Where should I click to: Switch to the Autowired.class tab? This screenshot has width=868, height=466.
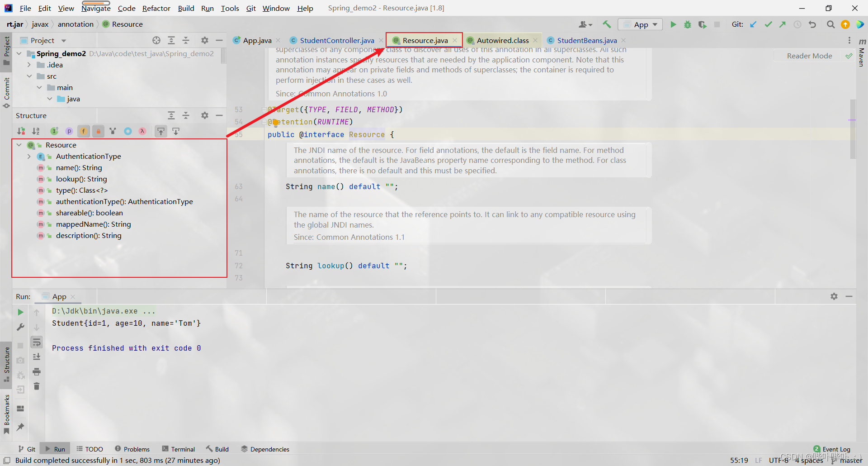click(x=502, y=40)
